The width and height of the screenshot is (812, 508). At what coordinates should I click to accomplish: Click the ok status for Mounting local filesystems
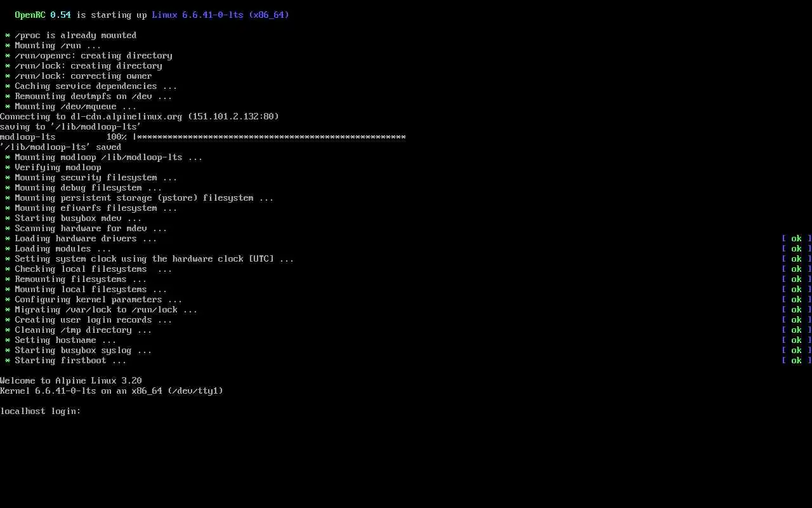[796, 289]
